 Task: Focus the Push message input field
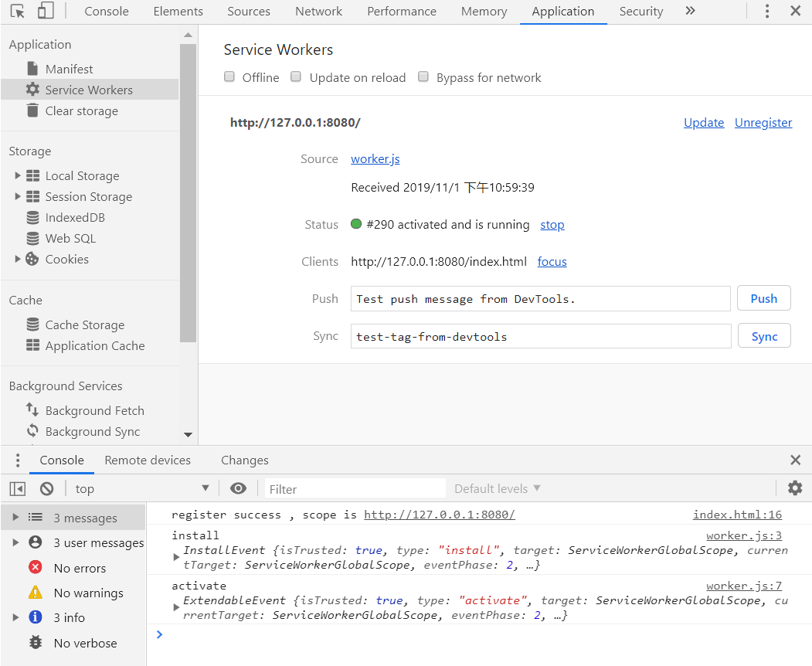pos(541,299)
